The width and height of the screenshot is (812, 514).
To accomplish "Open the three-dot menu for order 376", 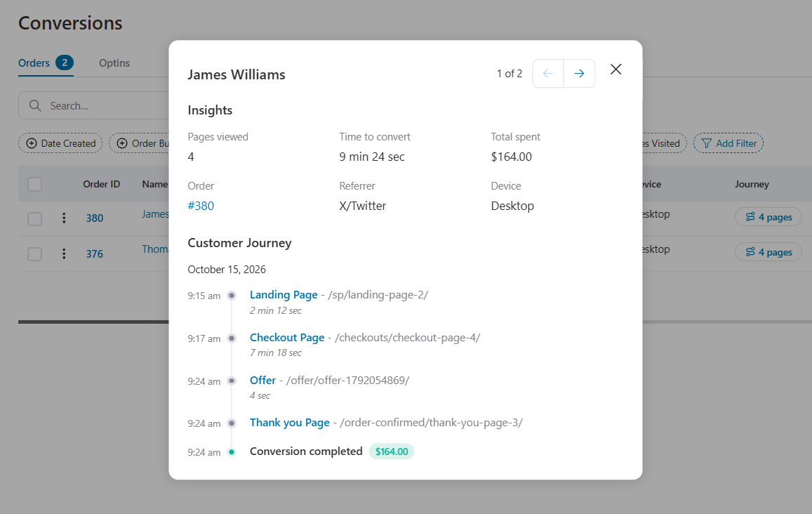I will click(x=64, y=254).
